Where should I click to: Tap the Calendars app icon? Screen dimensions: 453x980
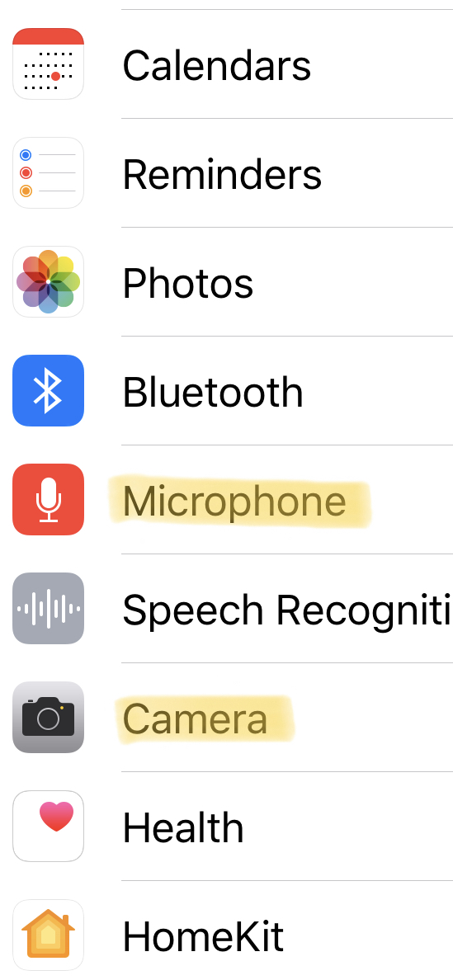pos(48,64)
